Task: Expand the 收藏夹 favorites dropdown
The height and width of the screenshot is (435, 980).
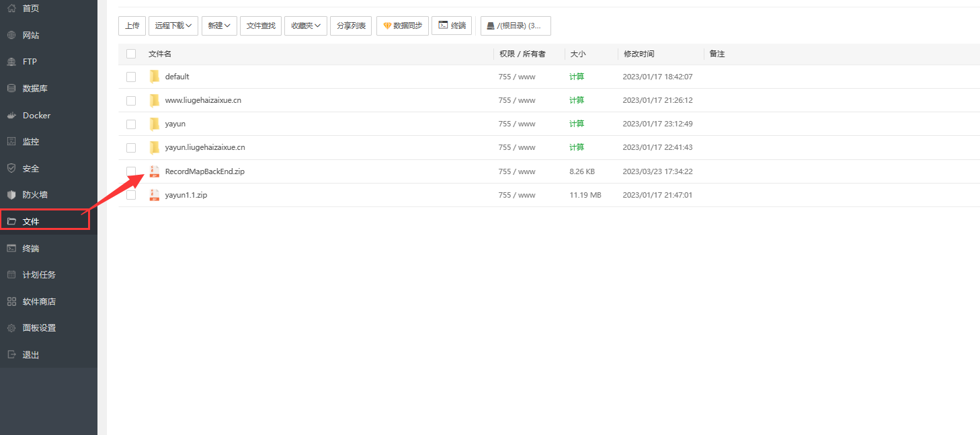Action: click(305, 26)
